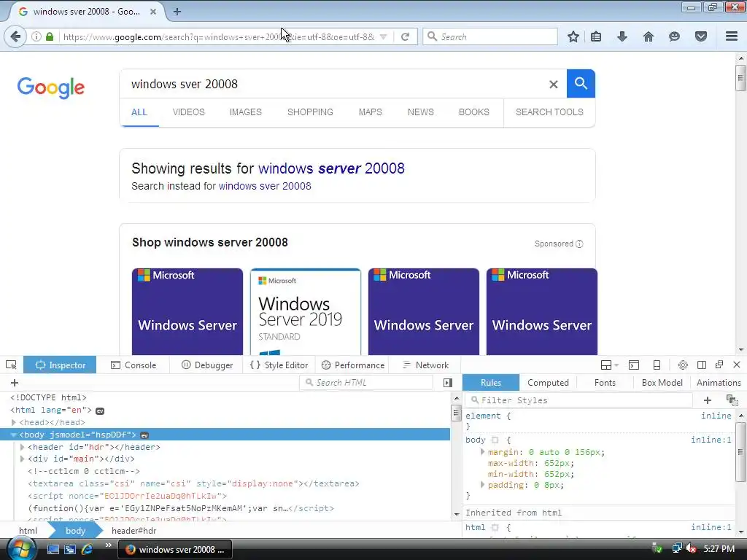
Task: Collapse the body node in HTML tree
Action: pyautogui.click(x=13, y=435)
